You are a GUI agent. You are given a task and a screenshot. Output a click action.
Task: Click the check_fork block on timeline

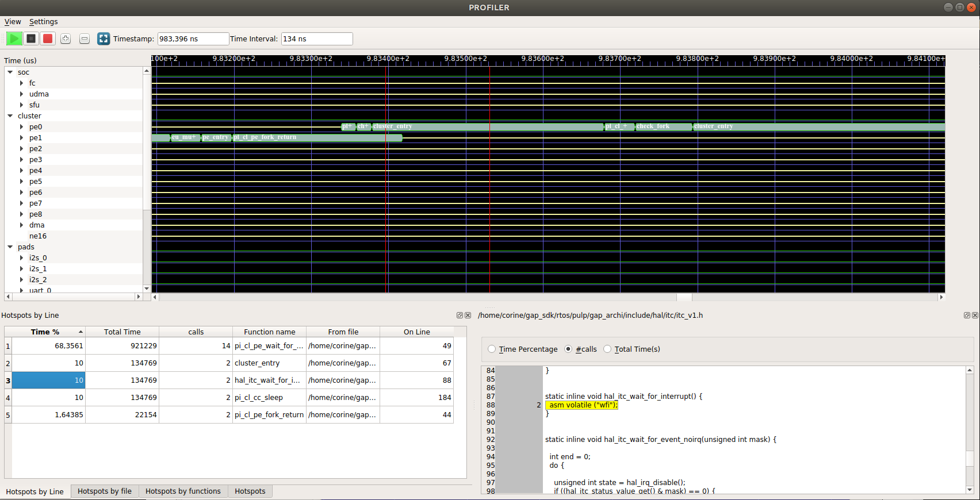(x=664, y=126)
